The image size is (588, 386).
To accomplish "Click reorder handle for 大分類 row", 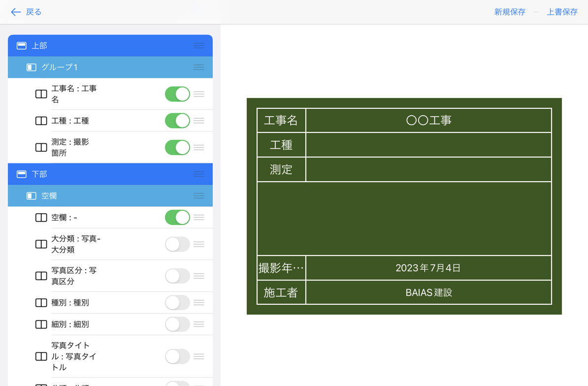I will (199, 244).
